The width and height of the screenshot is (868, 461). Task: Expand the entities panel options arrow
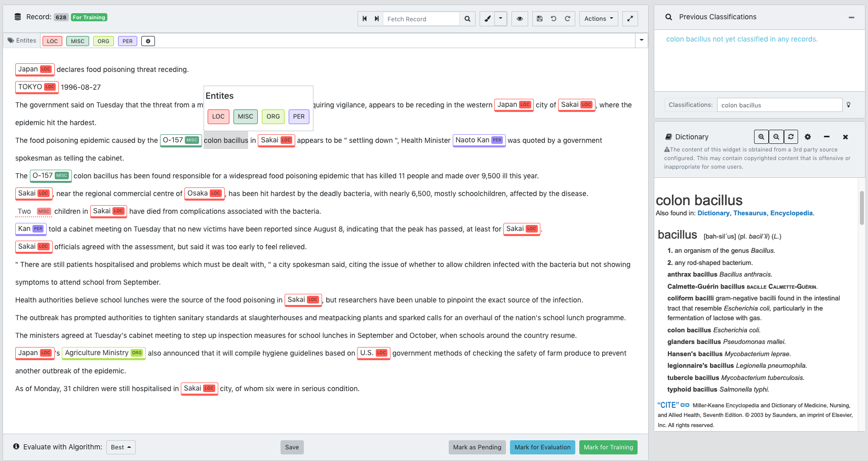(x=641, y=40)
